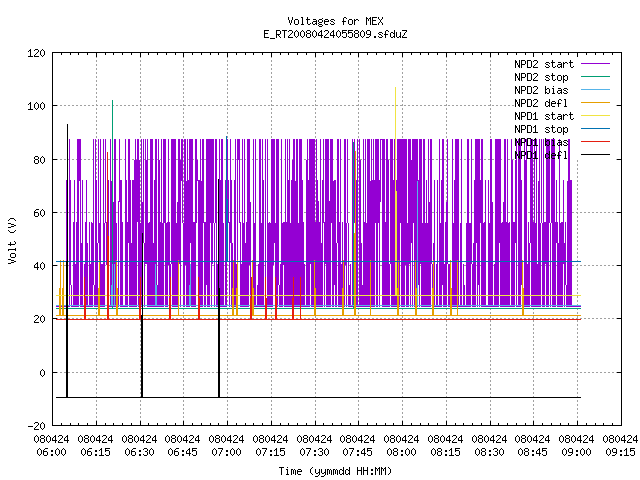
Task: Click the 06:00 time tick label
Action: coord(51,453)
